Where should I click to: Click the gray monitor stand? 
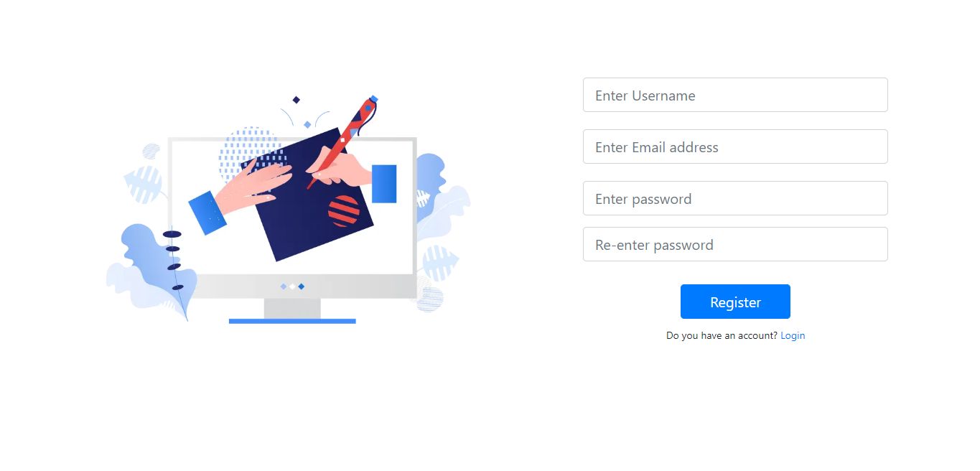point(292,309)
